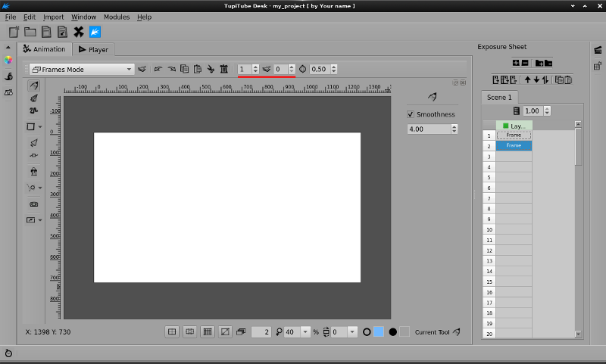Click the Paste icon in the canvas toolbar
This screenshot has height=364, width=606.
[x=198, y=69]
